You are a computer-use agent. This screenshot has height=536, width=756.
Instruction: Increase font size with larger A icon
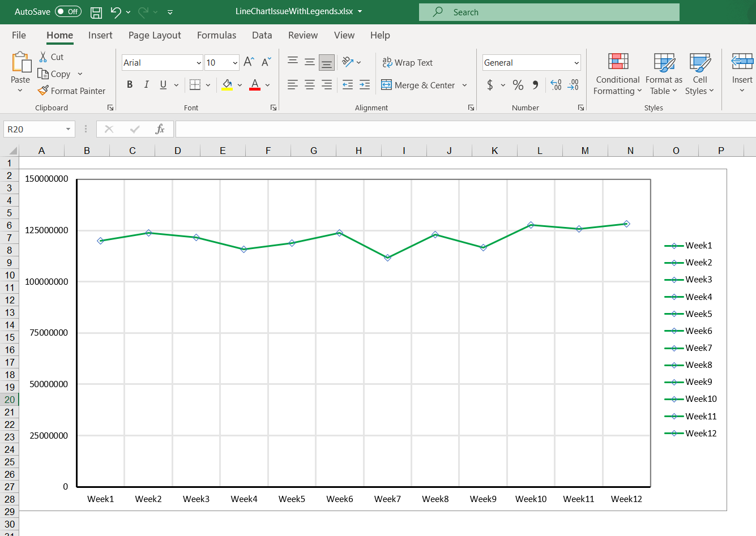click(249, 62)
